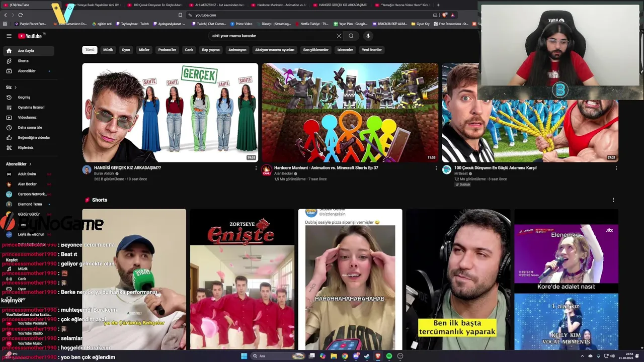The image size is (644, 362).
Task: Clear the search box with the X
Action: [x=339, y=36]
